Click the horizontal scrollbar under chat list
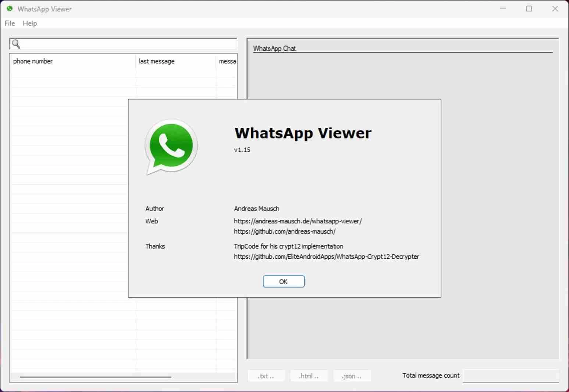Screen dimensions: 569x392 [x=96, y=377]
